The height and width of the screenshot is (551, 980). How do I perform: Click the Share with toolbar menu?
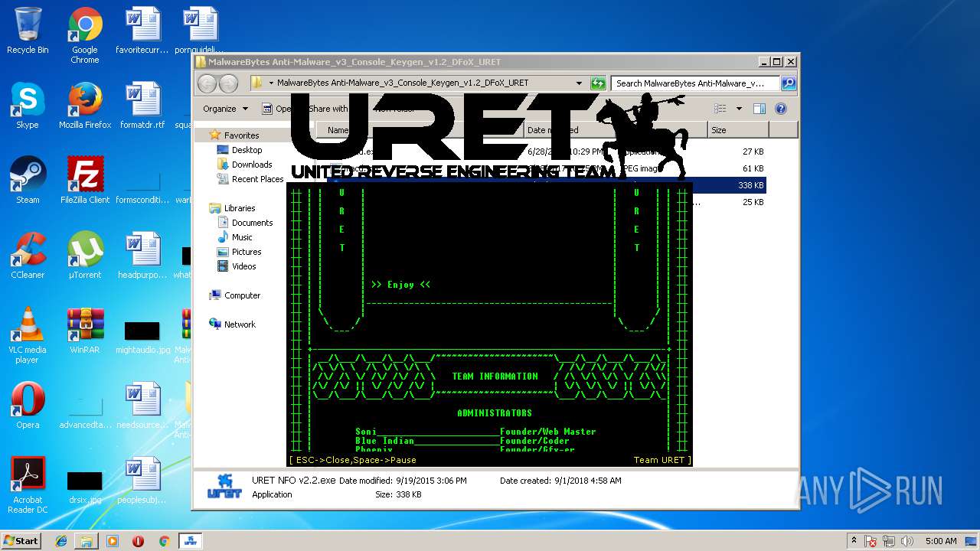pyautogui.click(x=328, y=109)
